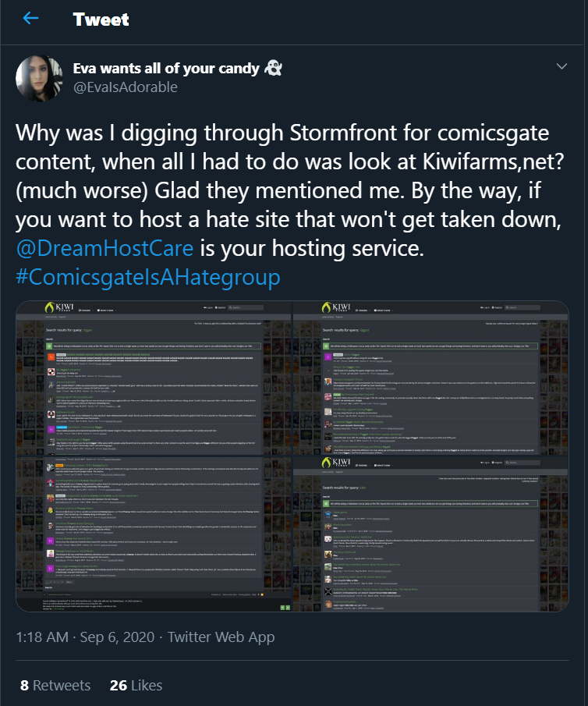Open display name 'Eva wants all of your candy'
This screenshot has height=706, width=588.
(166, 68)
